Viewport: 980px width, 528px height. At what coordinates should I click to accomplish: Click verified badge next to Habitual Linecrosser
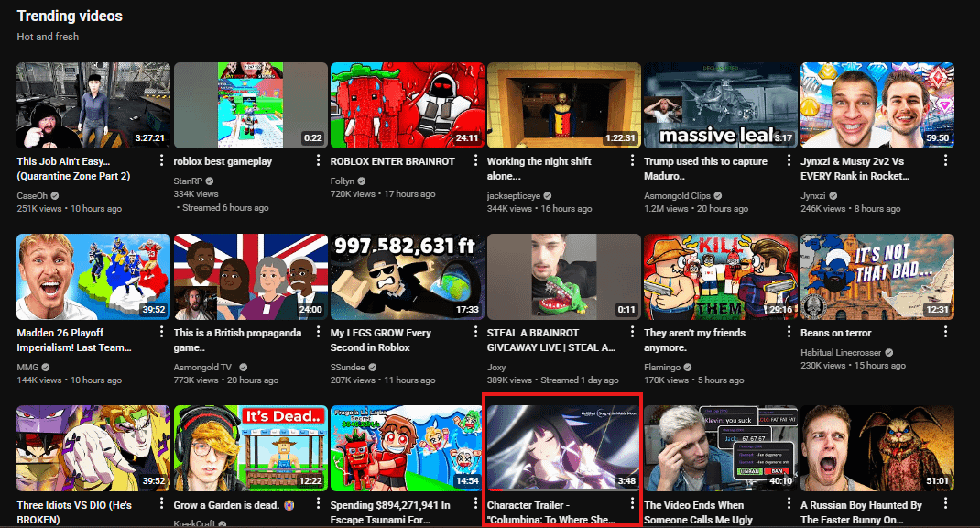click(888, 353)
